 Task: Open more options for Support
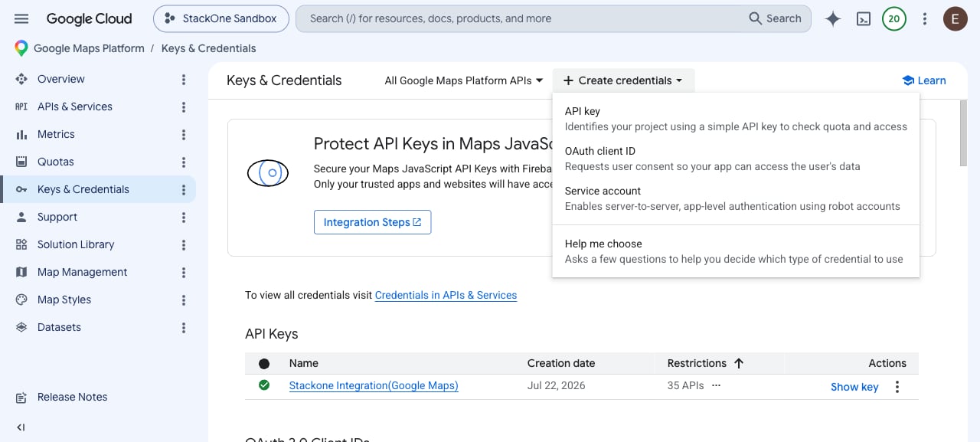point(184,217)
